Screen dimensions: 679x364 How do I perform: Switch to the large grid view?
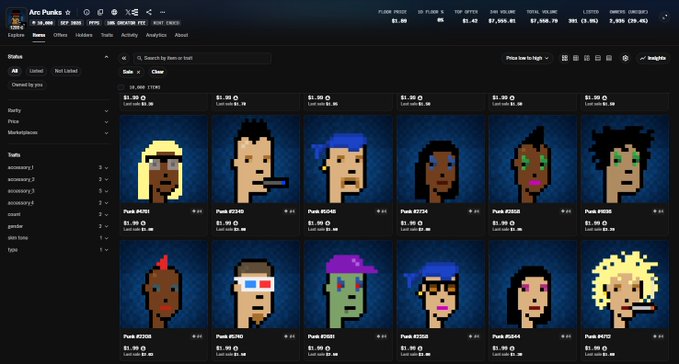(565, 58)
